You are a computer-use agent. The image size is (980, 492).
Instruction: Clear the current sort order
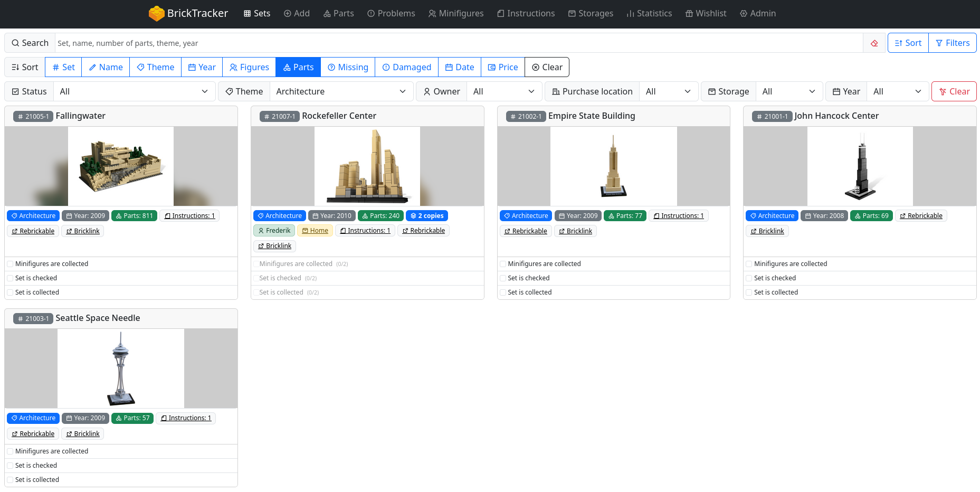click(x=547, y=67)
